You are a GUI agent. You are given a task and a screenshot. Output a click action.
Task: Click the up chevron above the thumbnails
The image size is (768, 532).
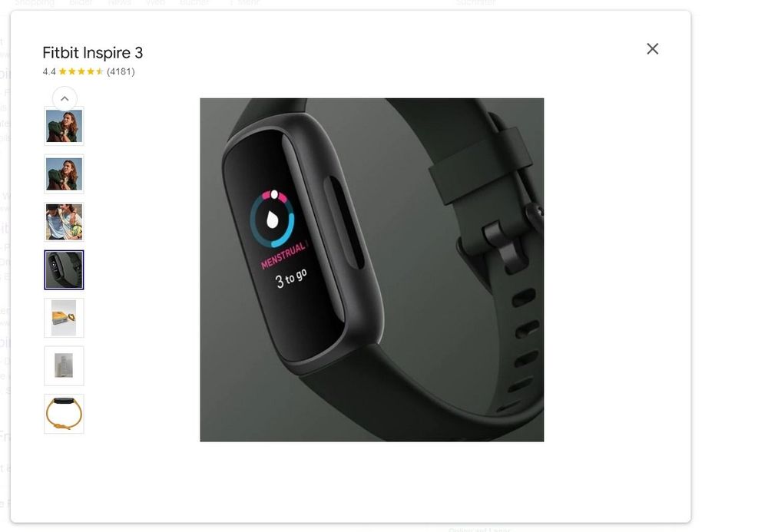click(65, 98)
